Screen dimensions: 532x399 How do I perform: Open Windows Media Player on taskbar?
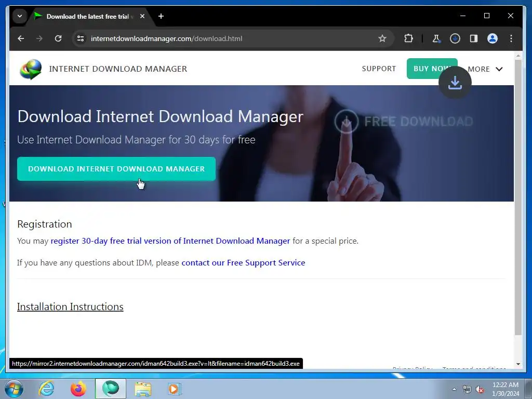click(x=175, y=389)
